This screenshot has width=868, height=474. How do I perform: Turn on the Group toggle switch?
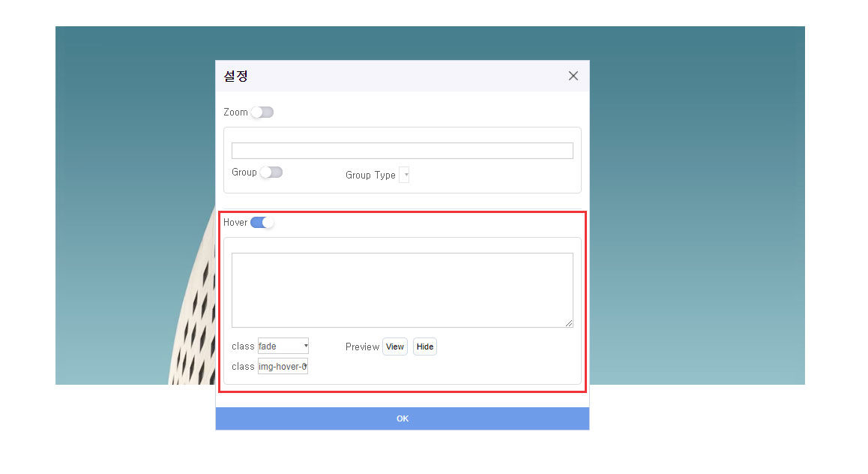(271, 172)
